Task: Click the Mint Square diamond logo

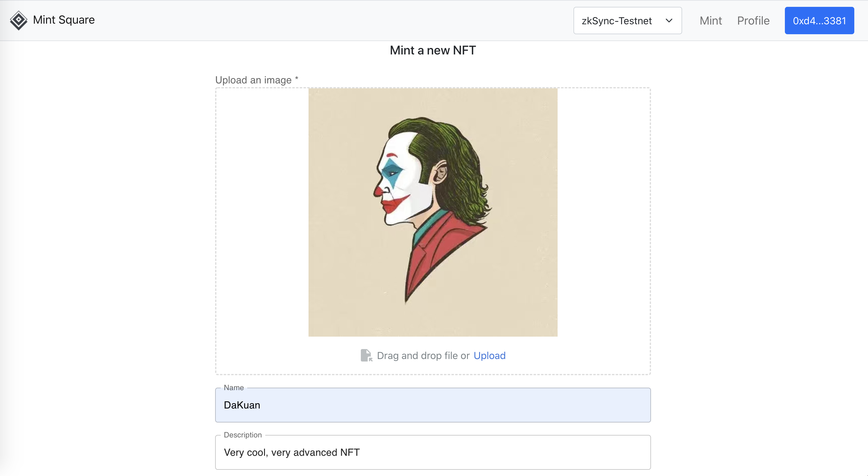Action: (19, 20)
